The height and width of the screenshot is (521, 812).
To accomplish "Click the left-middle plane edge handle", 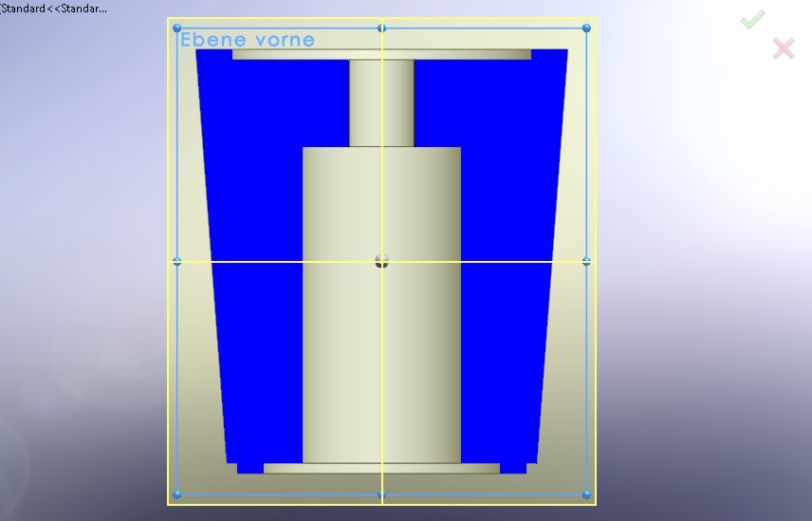I will [x=177, y=262].
